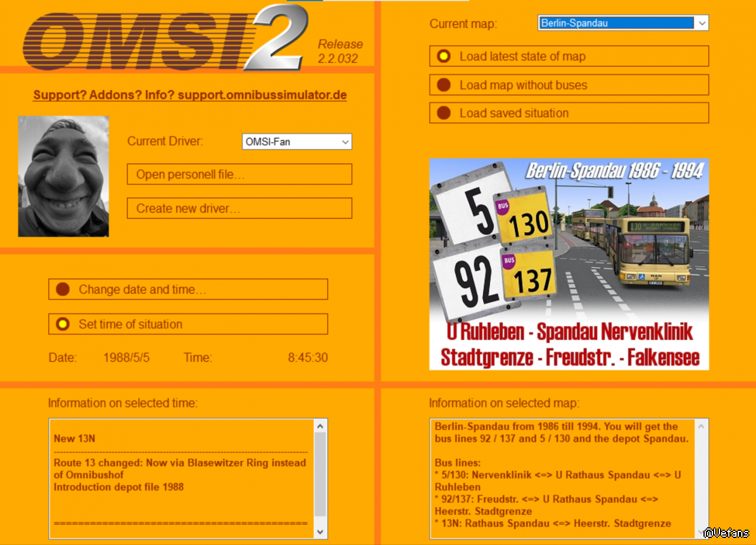
Task: Click the 'Current map:' label
Action: tap(463, 24)
